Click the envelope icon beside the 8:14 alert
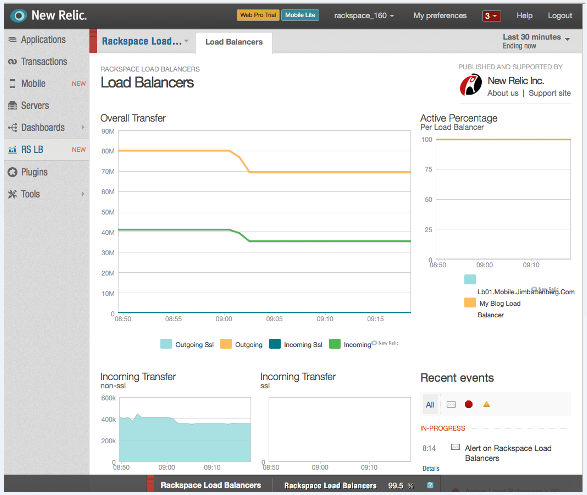 click(x=455, y=447)
